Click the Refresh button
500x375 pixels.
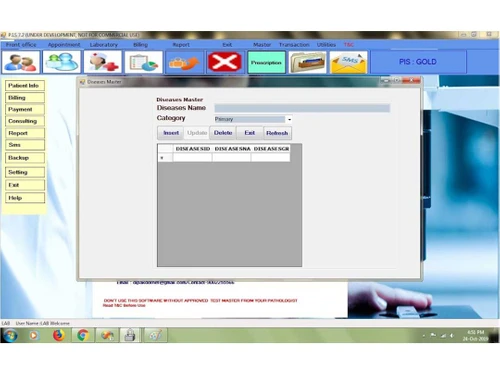277,133
